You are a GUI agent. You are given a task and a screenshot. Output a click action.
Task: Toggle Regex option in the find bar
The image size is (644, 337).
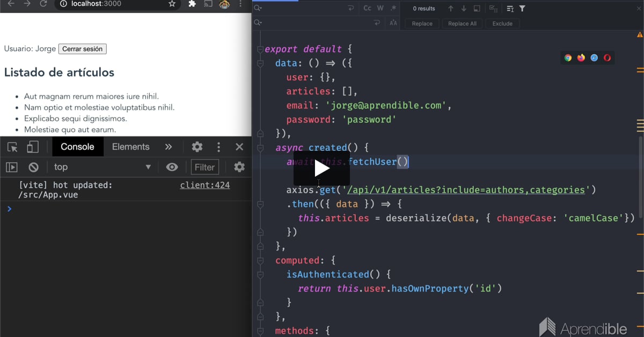pyautogui.click(x=393, y=8)
